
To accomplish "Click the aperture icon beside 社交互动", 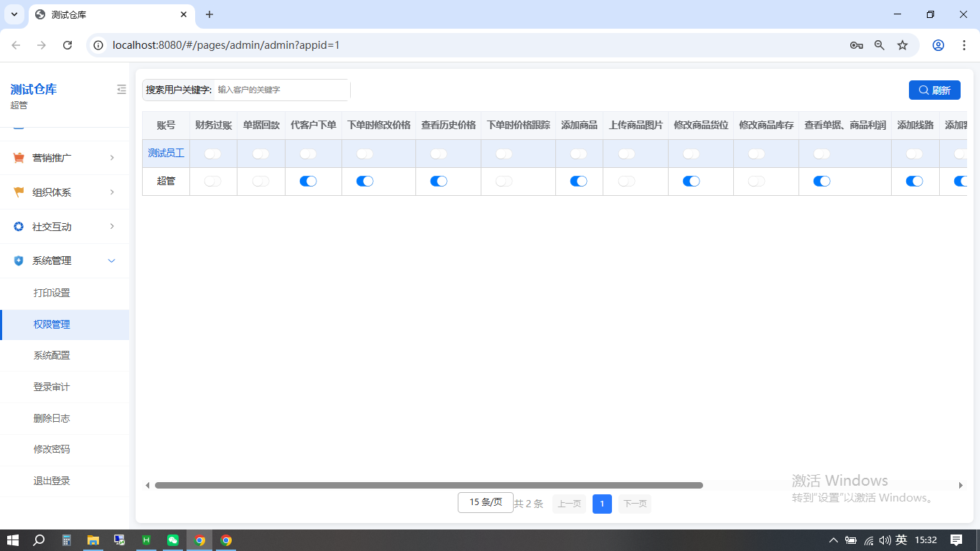I will coord(17,226).
